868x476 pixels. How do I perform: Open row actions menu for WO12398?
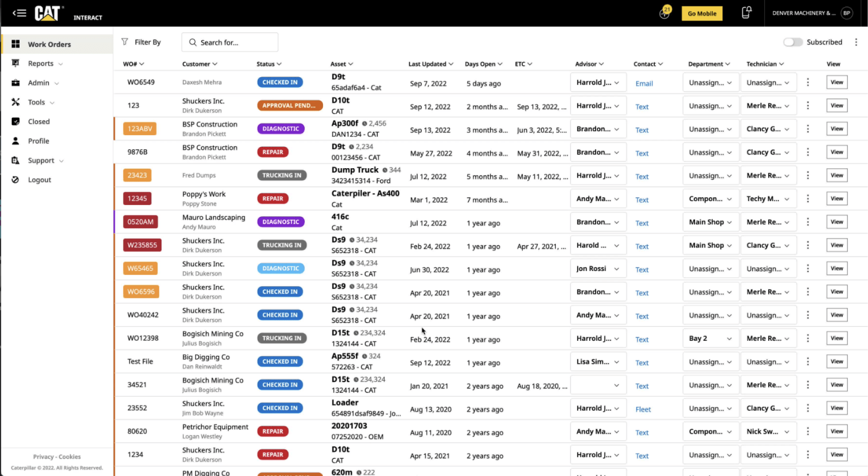808,338
